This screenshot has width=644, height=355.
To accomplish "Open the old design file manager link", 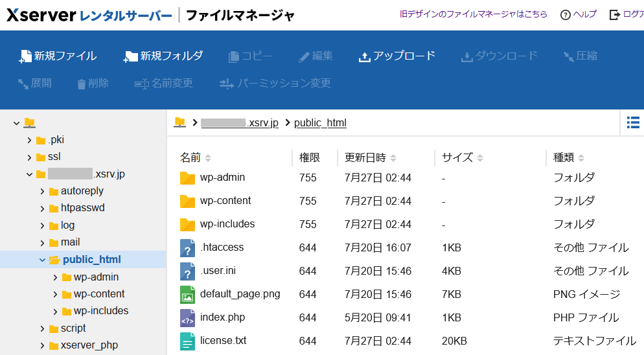I will [x=474, y=14].
